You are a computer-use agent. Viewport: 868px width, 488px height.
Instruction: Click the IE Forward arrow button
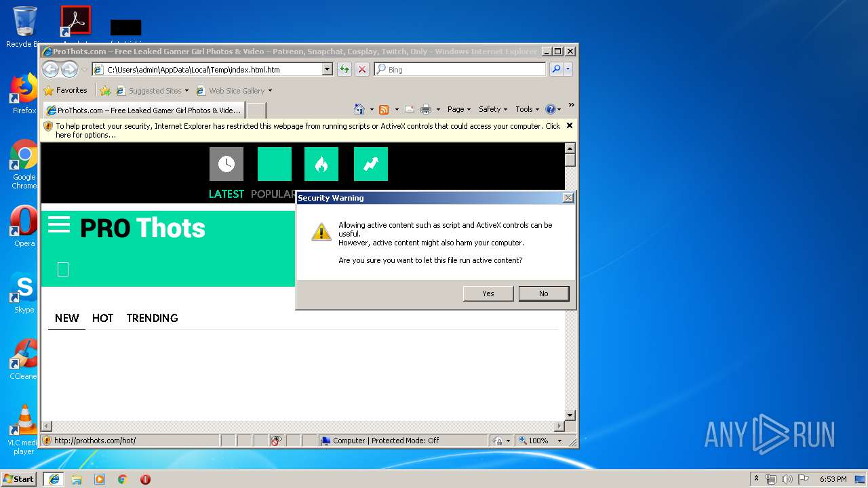(x=69, y=69)
